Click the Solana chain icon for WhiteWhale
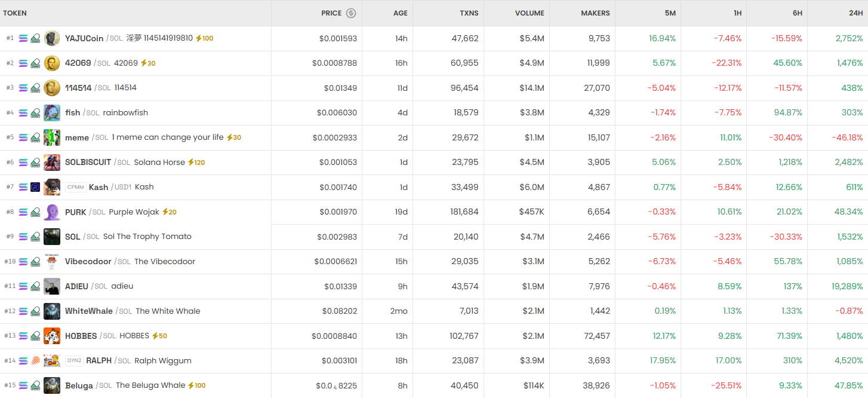Screen dimensions: 868x398 click(x=23, y=311)
